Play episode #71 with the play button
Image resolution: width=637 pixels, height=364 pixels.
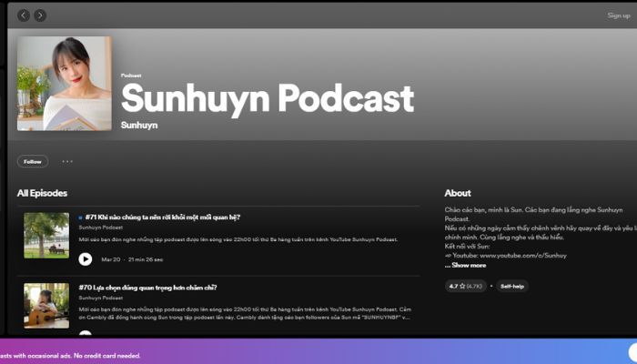tap(86, 259)
